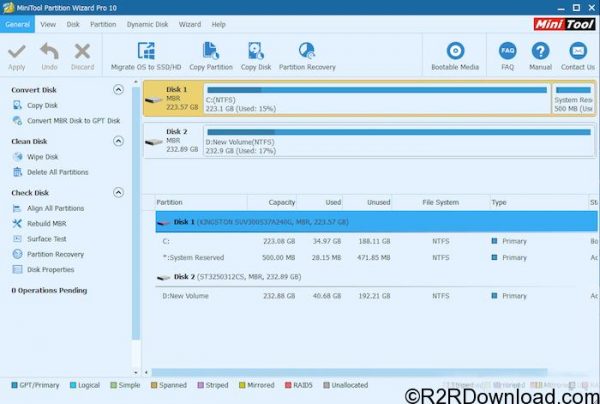
Task: Open the Dynamic Disk menu
Action: pyautogui.click(x=147, y=24)
